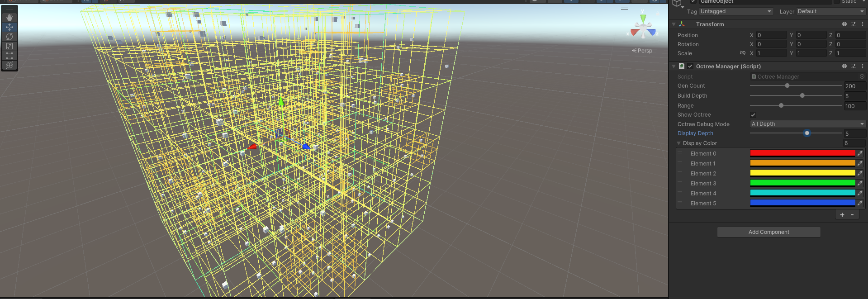Viewport: 868px width, 299px height.
Task: Add a Display Color element with plus
Action: 842,215
